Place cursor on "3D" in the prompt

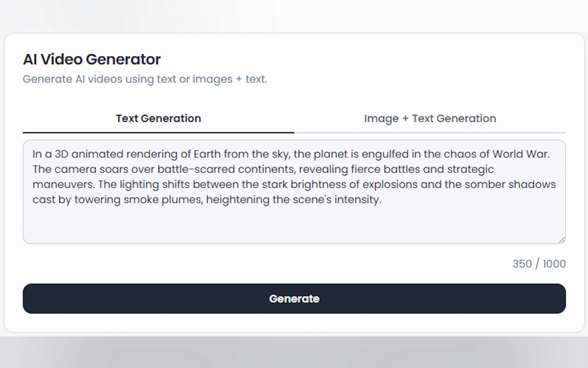tap(61, 154)
